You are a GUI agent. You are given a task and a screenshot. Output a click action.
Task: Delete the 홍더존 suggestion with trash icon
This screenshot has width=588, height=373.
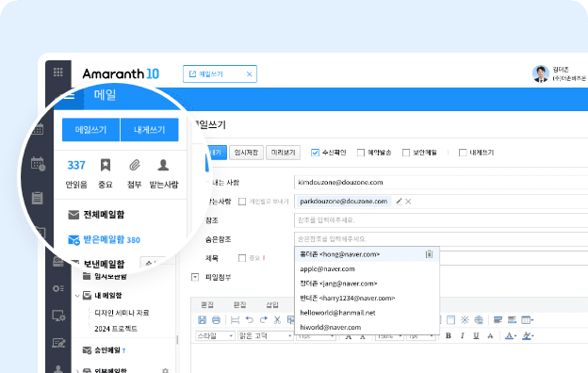click(429, 254)
